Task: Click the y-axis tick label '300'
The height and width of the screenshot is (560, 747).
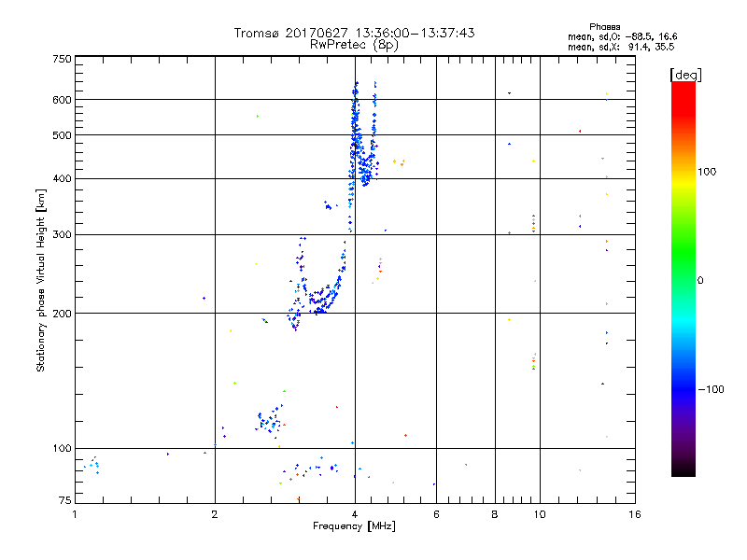Action: tap(62, 235)
